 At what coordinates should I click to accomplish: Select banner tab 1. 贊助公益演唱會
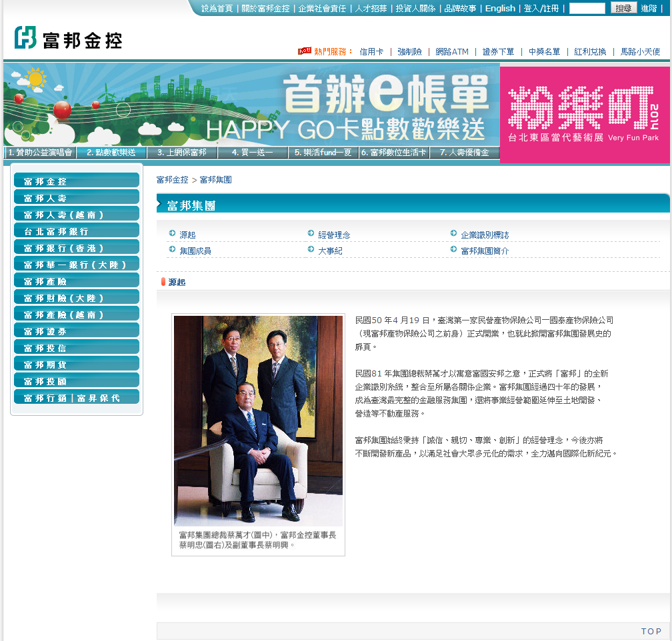[40, 153]
